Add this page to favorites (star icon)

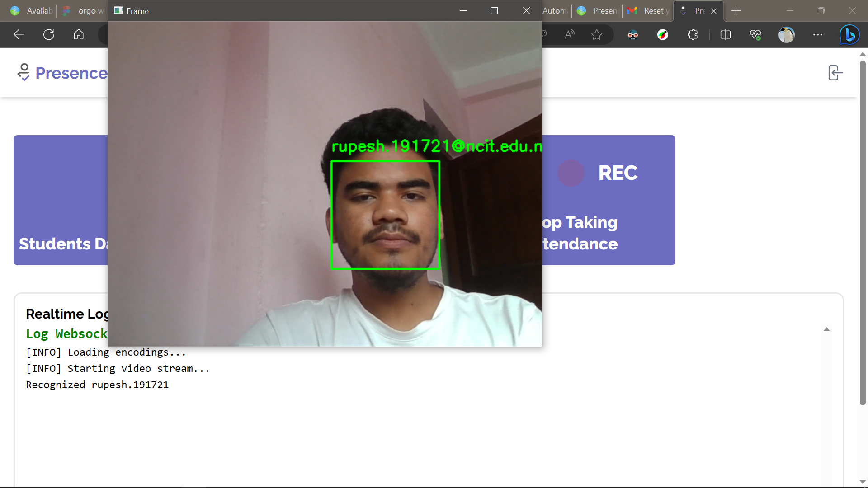[597, 35]
